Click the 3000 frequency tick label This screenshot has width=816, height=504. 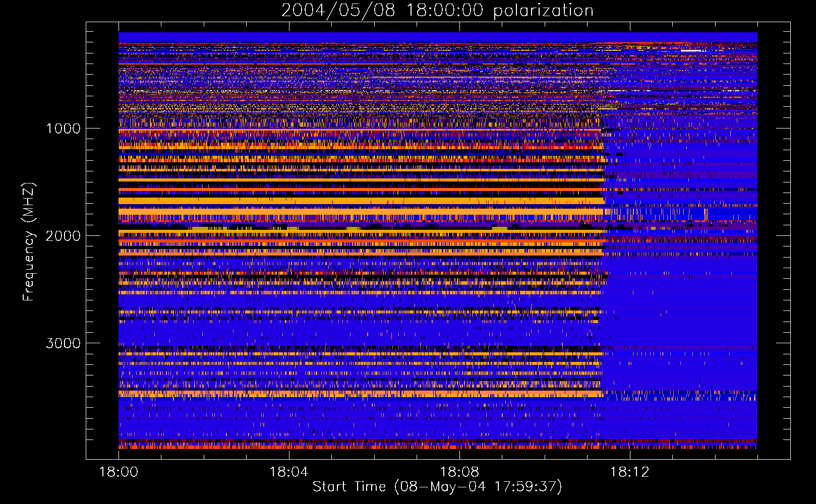click(63, 343)
